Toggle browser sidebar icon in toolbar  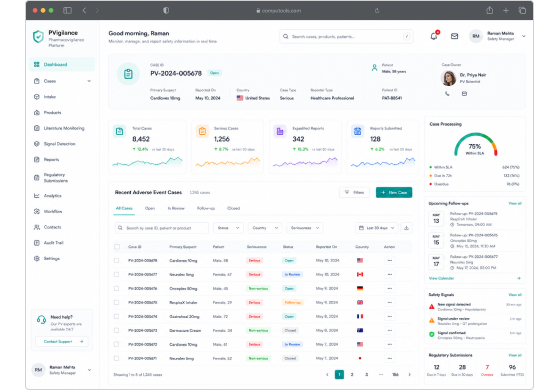point(67,10)
